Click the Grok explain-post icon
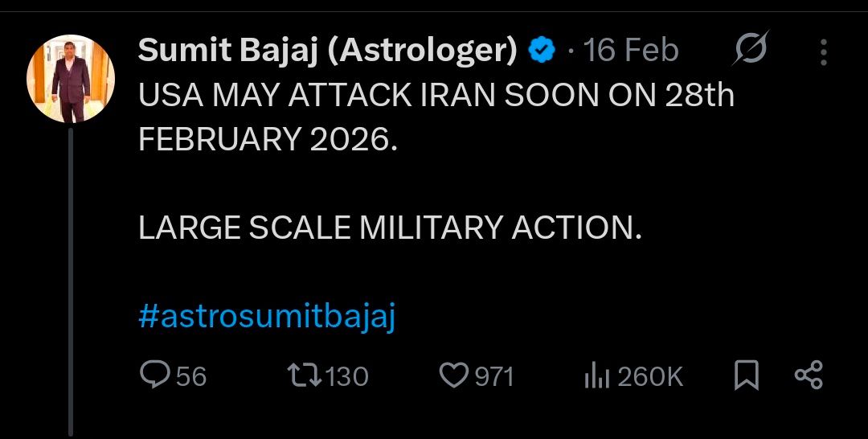868x439 pixels. [751, 51]
